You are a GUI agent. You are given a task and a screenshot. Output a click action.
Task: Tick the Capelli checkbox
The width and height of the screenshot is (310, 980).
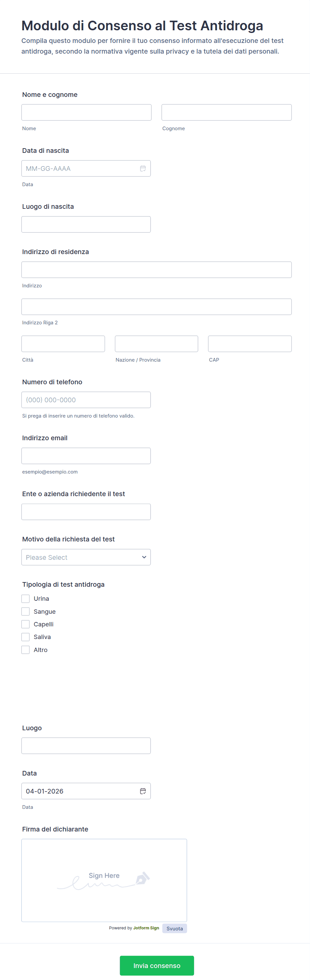[26, 624]
